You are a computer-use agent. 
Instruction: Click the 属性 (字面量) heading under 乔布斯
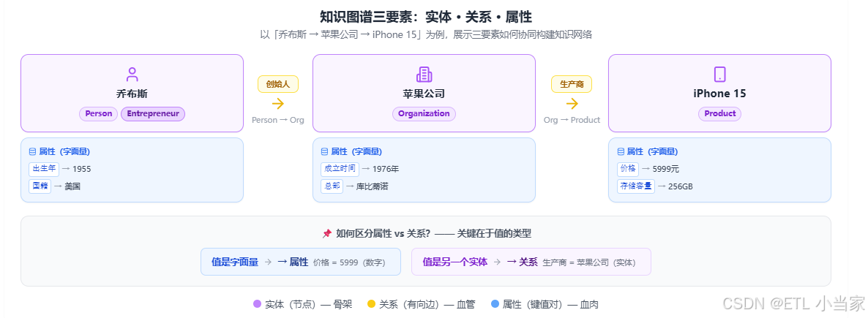64,151
